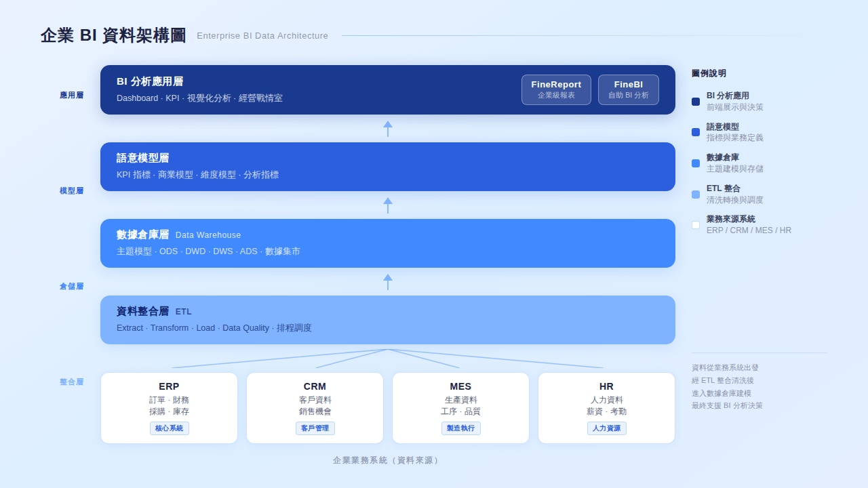Switch to the 模型層 sidebar item
This screenshot has height=488, width=868.
pyautogui.click(x=71, y=190)
